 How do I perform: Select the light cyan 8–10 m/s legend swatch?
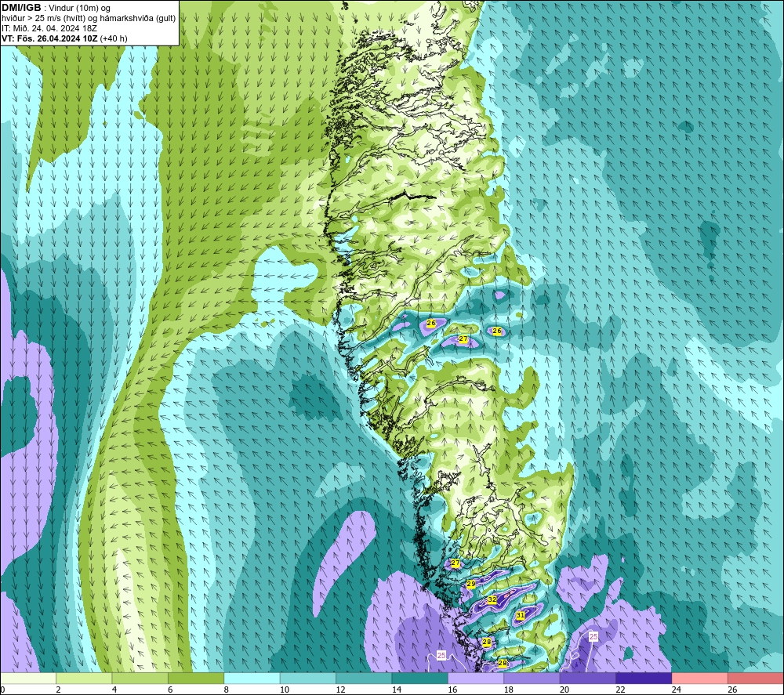tap(252, 678)
